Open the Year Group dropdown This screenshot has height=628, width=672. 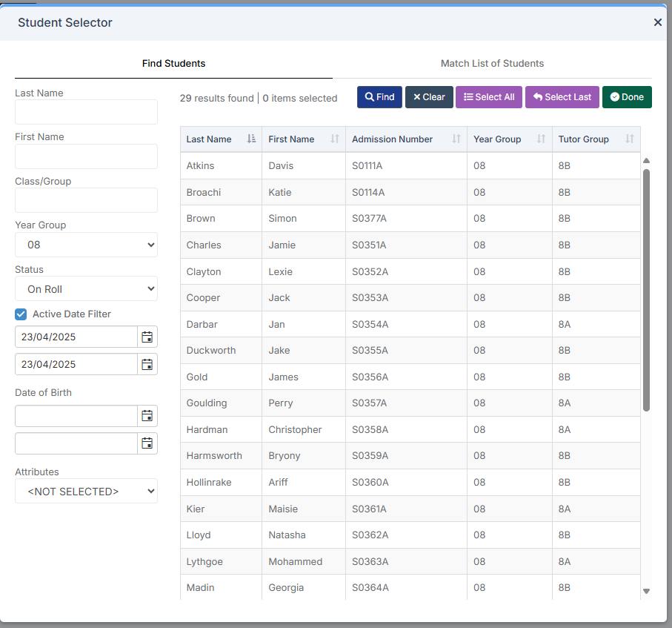coord(86,245)
